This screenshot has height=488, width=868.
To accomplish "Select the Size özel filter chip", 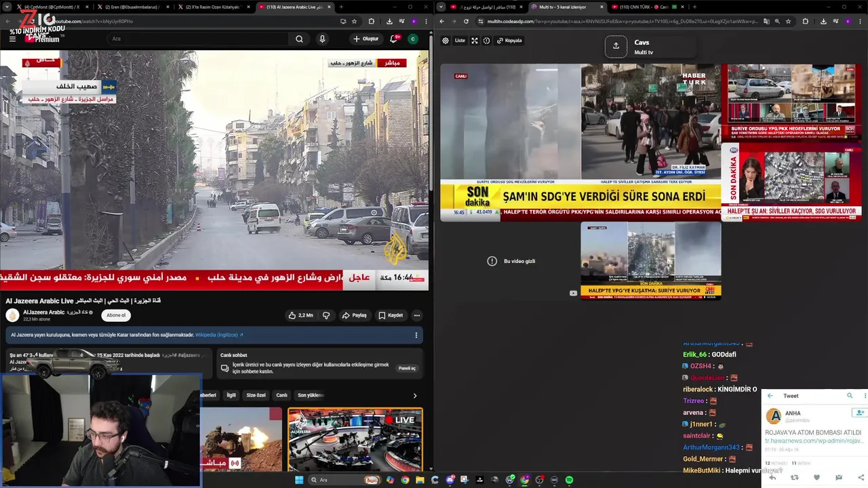I will click(x=256, y=395).
